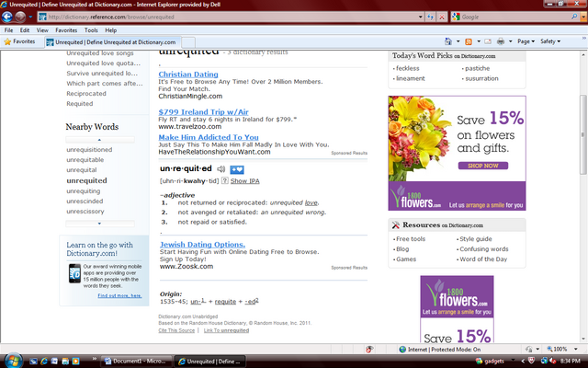
Task: Click the search magnifier icon in Google box
Action: [x=574, y=17]
